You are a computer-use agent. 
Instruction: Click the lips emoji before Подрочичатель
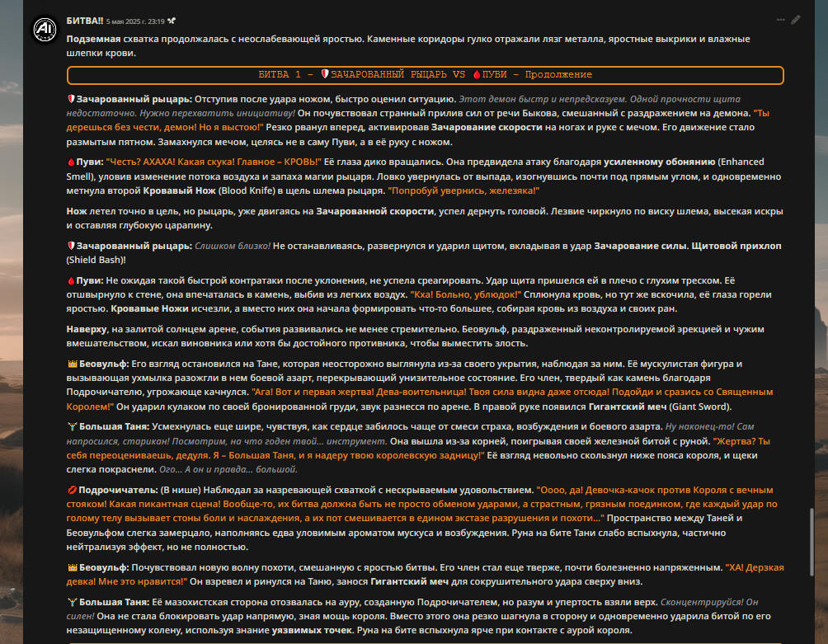(73, 491)
